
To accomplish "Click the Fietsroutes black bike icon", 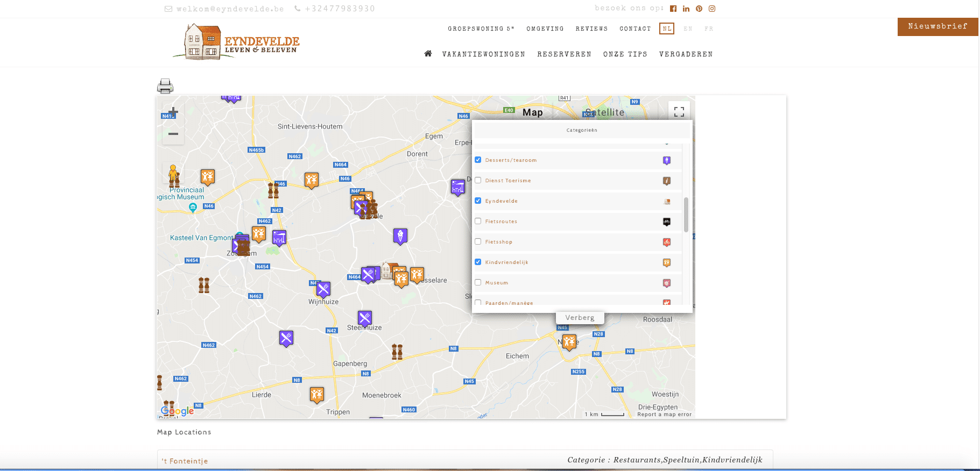I will pos(667,222).
